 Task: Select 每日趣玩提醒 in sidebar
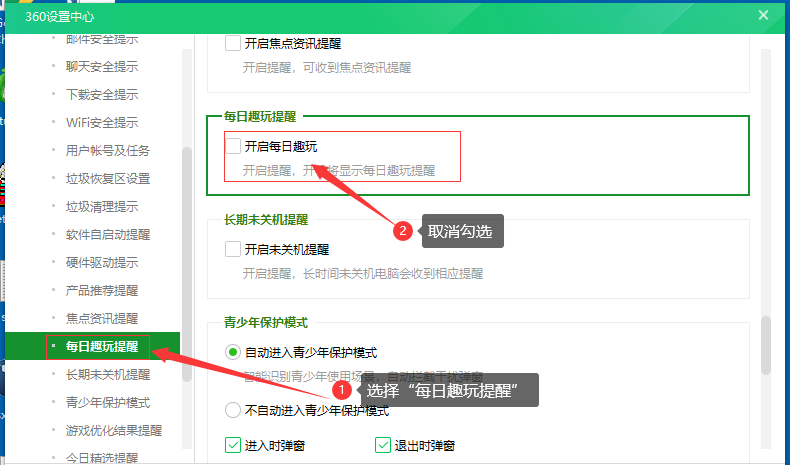(x=102, y=347)
